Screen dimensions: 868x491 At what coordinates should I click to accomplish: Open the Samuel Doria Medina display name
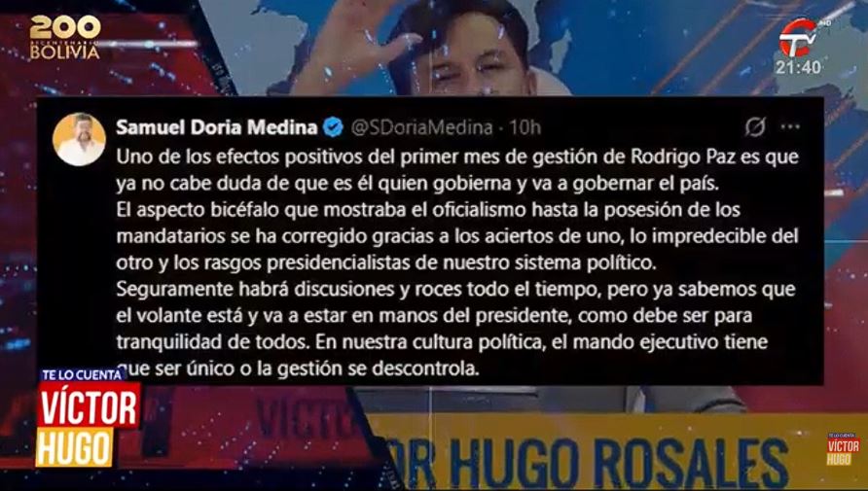[x=216, y=127]
